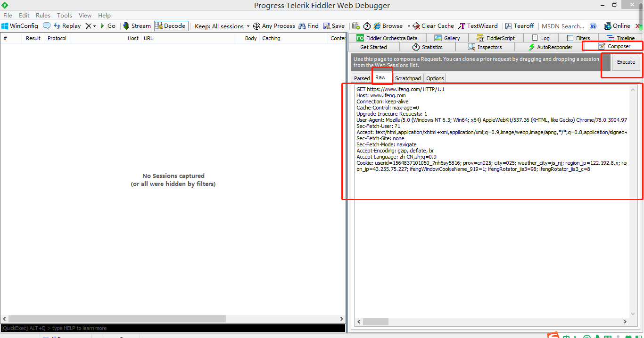Open the Options sub-tab
The width and height of the screenshot is (644, 338).
coord(435,78)
